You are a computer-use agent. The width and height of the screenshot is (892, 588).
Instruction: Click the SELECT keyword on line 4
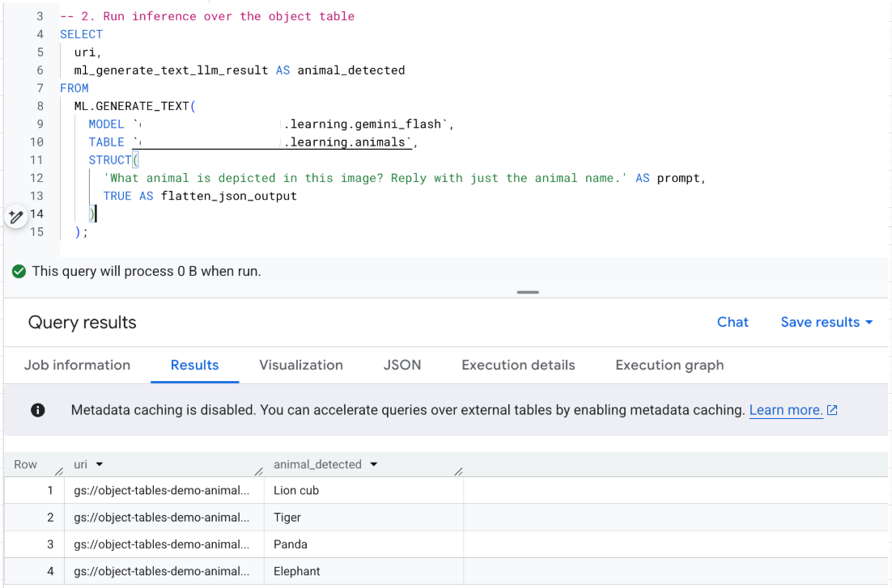click(x=82, y=34)
